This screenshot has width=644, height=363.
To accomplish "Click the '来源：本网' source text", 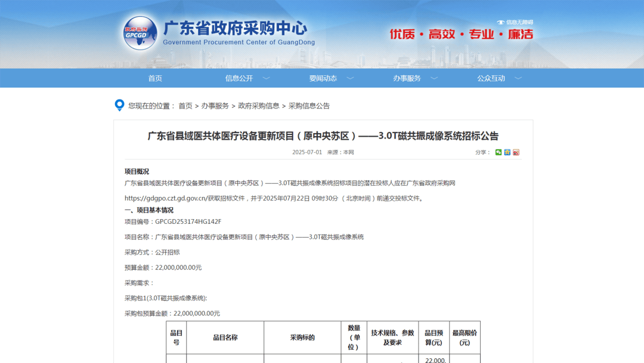I will tap(340, 152).
